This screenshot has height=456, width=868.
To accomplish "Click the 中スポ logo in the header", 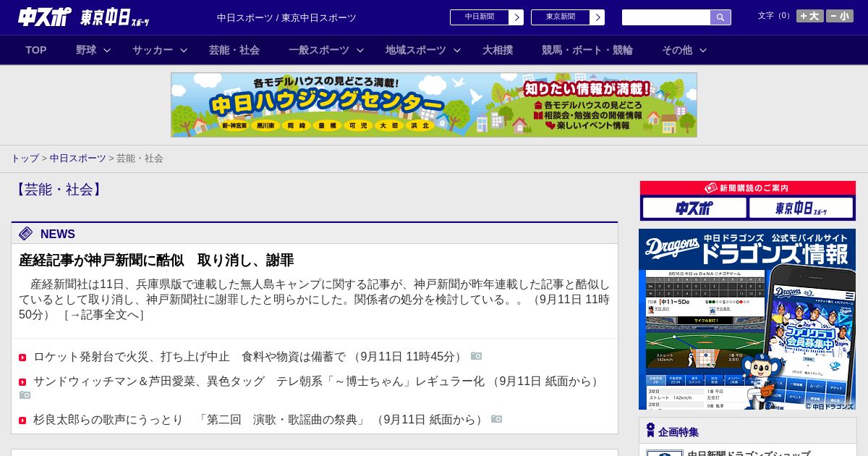I will tap(45, 17).
